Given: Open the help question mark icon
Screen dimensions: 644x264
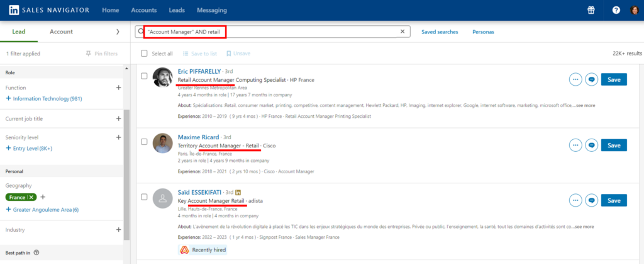Looking at the screenshot, I should (x=616, y=10).
